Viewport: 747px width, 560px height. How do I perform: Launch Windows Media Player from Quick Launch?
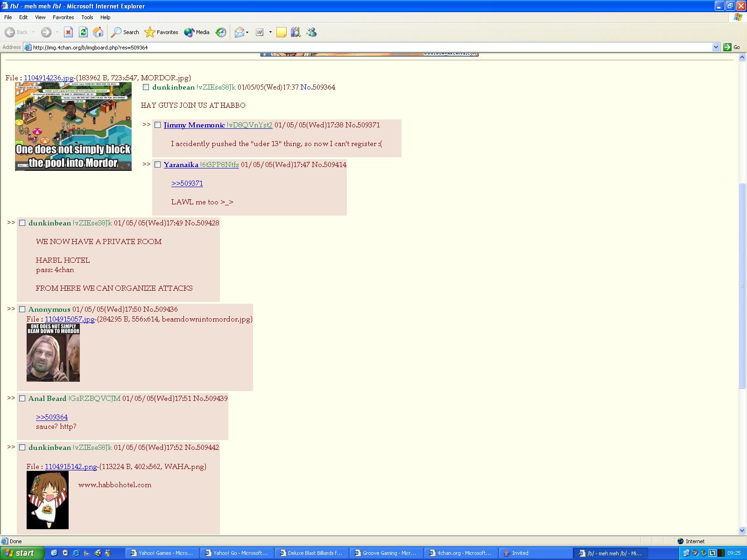pos(65,553)
